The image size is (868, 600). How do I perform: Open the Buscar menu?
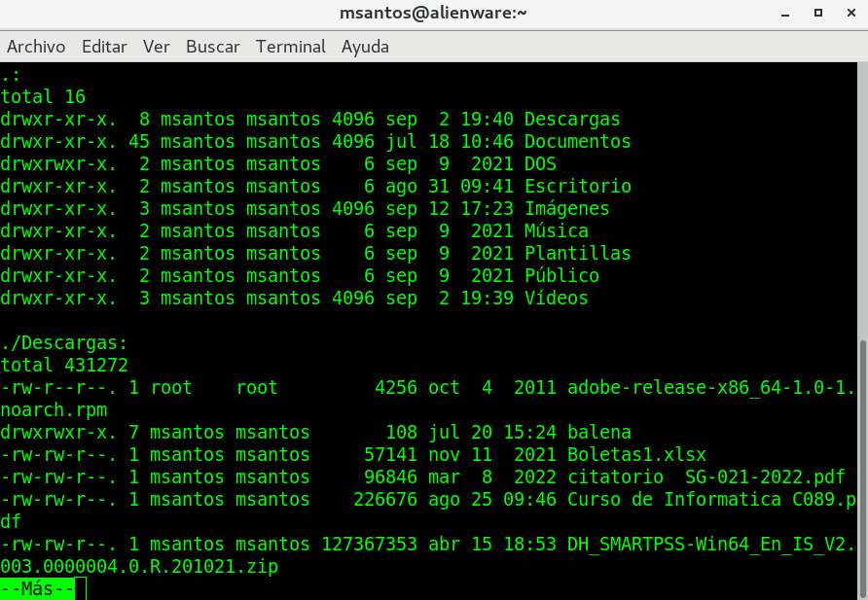(212, 47)
